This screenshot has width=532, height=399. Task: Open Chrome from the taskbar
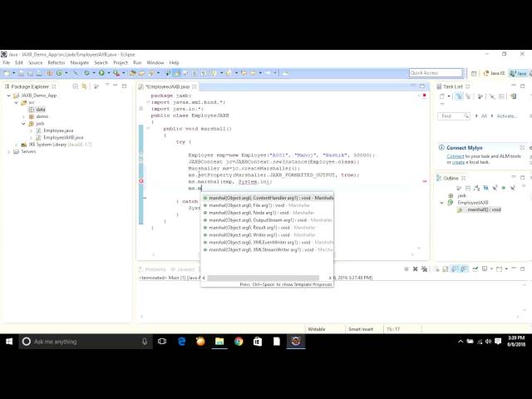[x=239, y=342]
